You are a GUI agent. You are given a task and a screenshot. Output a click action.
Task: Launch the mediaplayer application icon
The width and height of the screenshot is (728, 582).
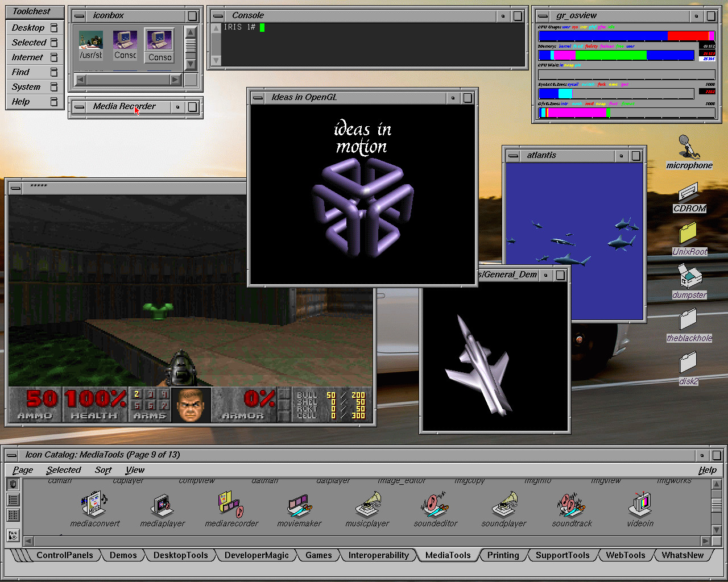coord(163,505)
